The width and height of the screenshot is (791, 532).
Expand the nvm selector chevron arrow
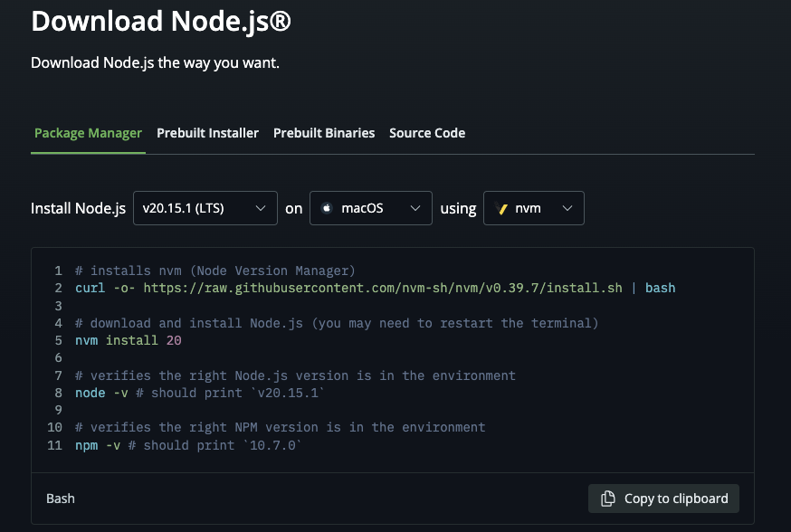tap(567, 208)
